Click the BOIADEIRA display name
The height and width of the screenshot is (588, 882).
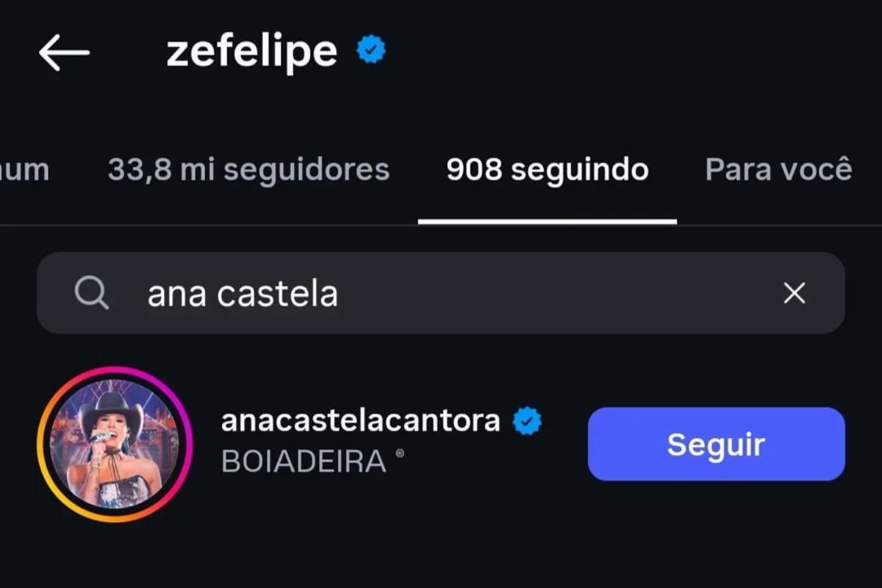[x=304, y=461]
